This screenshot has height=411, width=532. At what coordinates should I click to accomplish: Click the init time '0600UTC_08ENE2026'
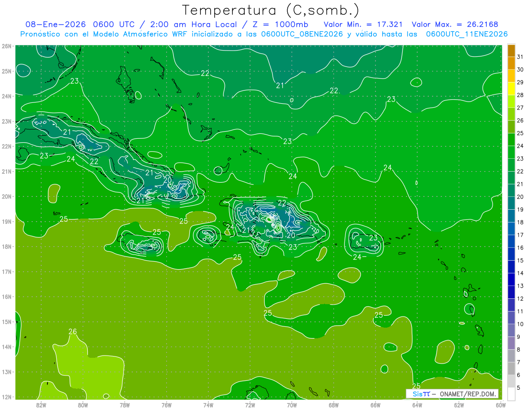click(x=302, y=34)
